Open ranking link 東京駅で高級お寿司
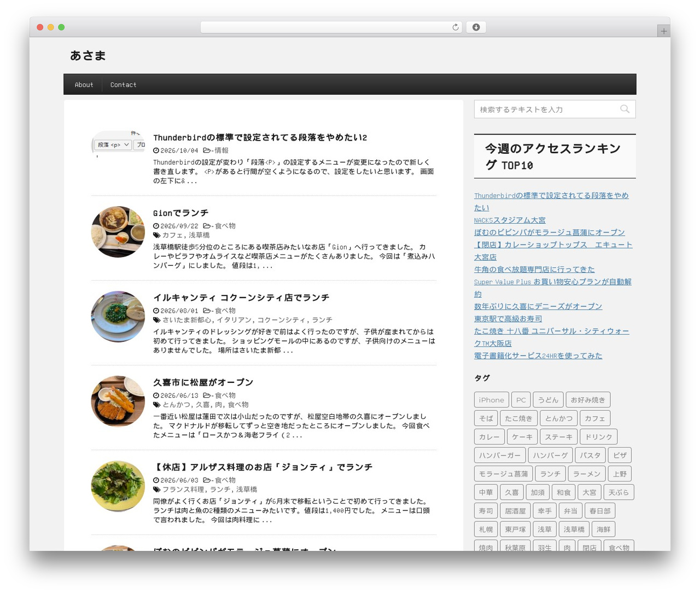Screen dimensions: 700x593 coord(508,318)
